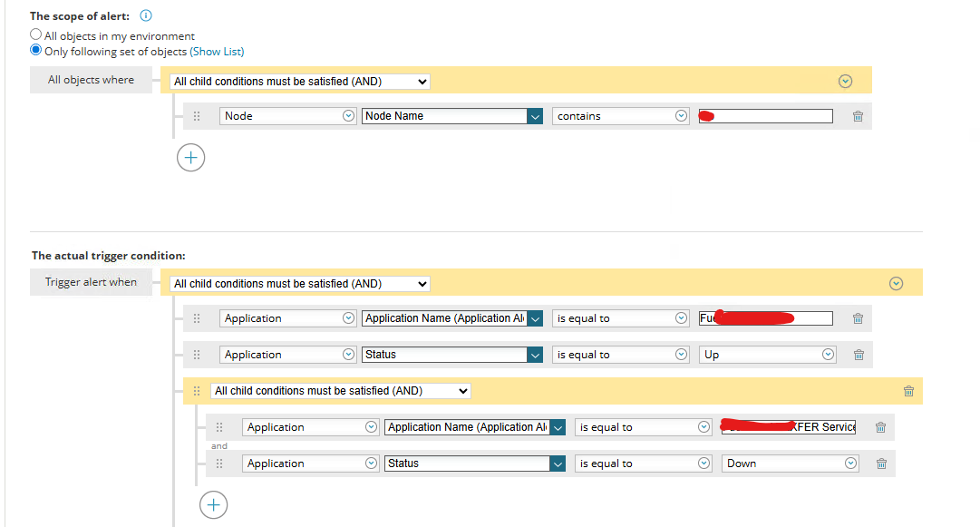
Task: Open 'is equal to' operator in Status Up row
Action: click(620, 355)
